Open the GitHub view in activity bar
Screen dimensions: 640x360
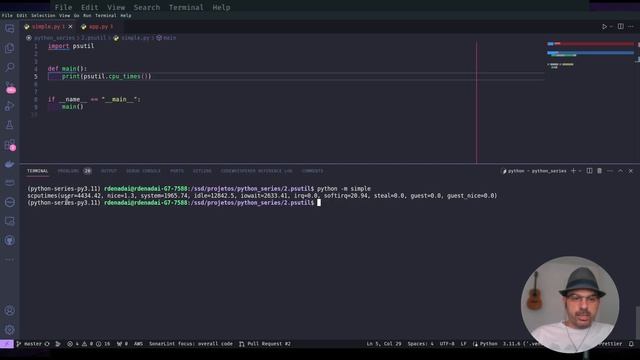click(9, 240)
